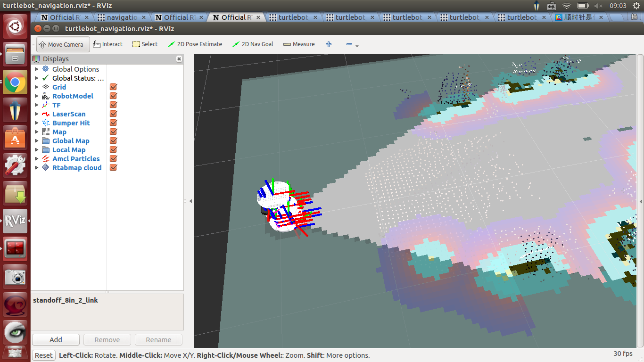Select the Move Camera tool
This screenshot has width=644, height=362.
[x=63, y=44]
